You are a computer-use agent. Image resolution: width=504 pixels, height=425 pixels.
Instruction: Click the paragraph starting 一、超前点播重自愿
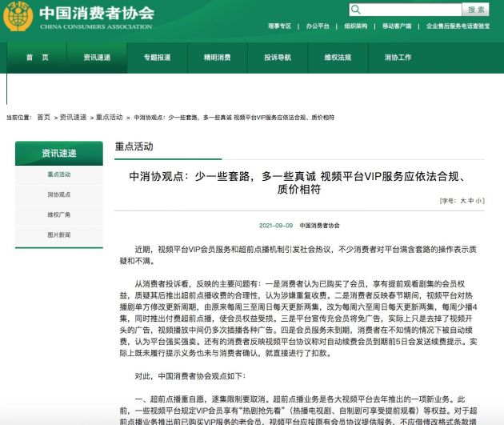point(298,411)
